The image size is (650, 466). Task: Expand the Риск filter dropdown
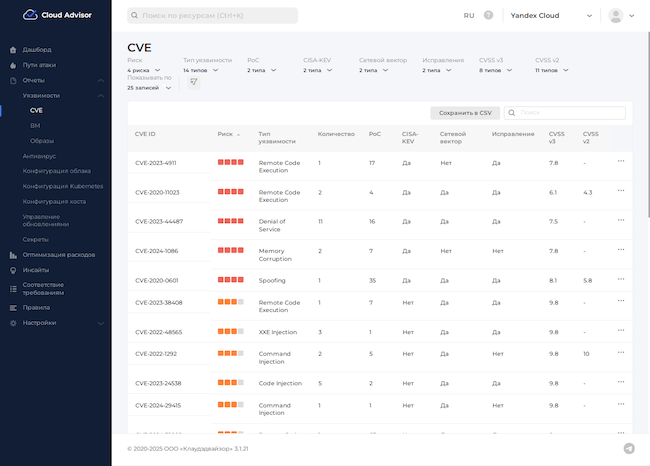pyautogui.click(x=150, y=71)
